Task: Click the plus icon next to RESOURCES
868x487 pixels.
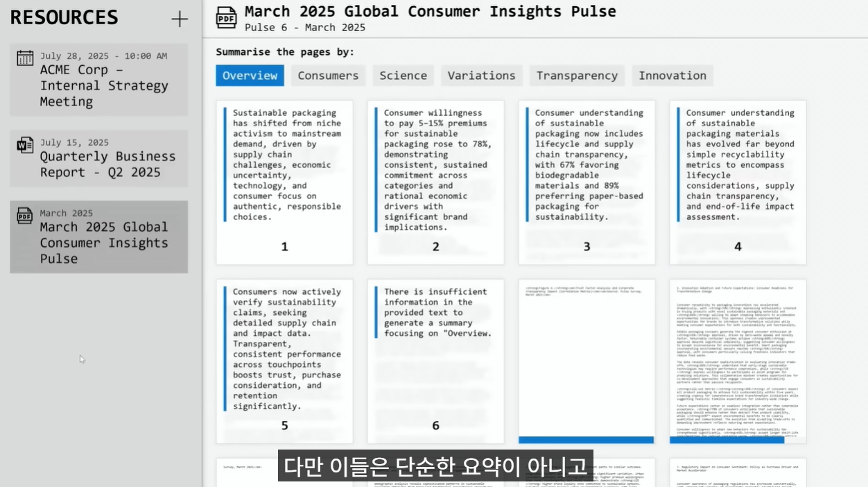Action: (x=180, y=19)
